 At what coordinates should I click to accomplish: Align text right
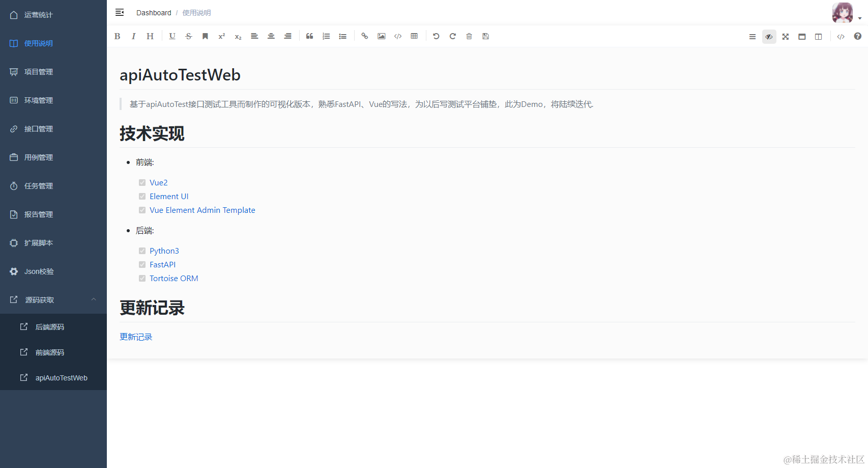287,36
